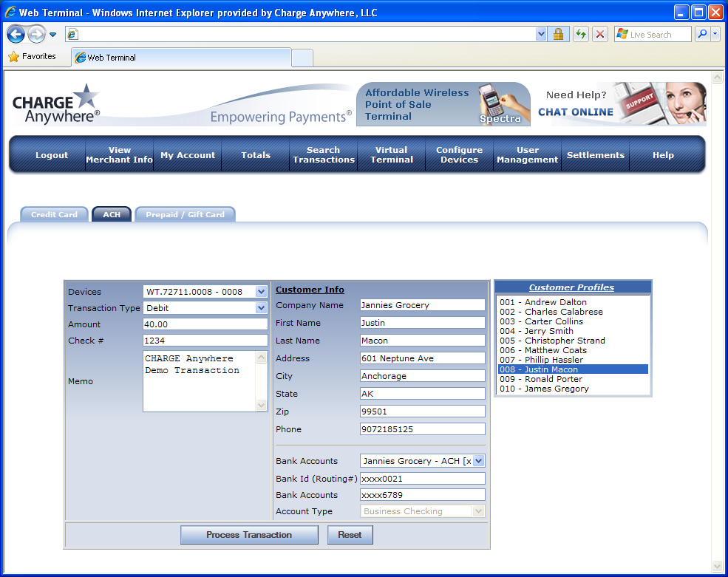Expand the Bank Accounts dropdown
Image resolution: width=728 pixels, height=577 pixels.
[x=478, y=461]
